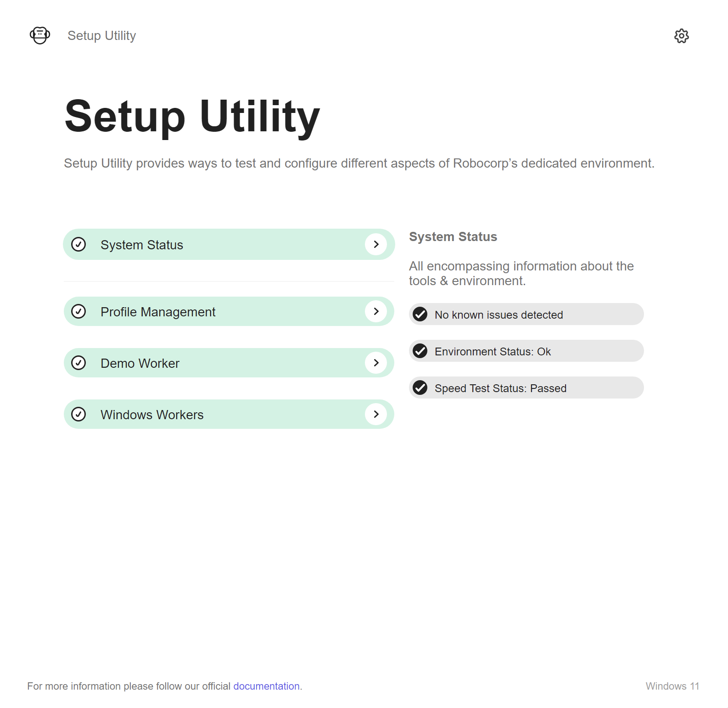Click the check circle icon beside System Status
The height and width of the screenshot is (708, 728).
coord(78,244)
